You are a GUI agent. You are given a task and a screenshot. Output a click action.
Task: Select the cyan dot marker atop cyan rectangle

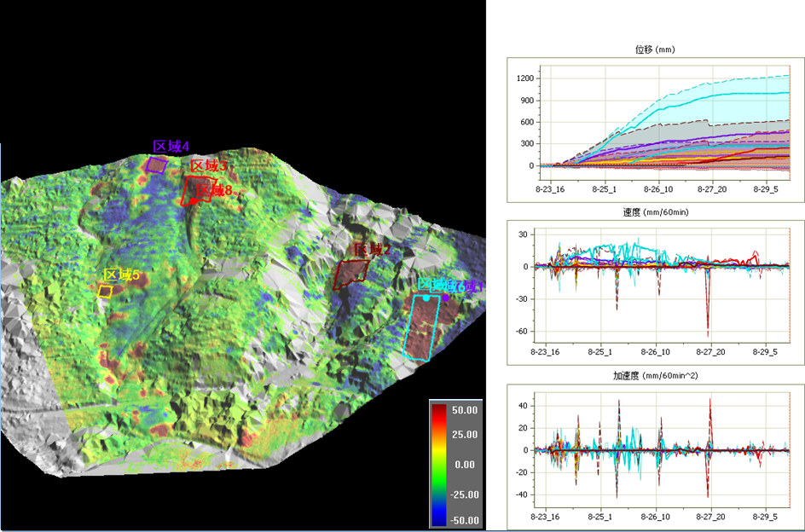(x=426, y=298)
